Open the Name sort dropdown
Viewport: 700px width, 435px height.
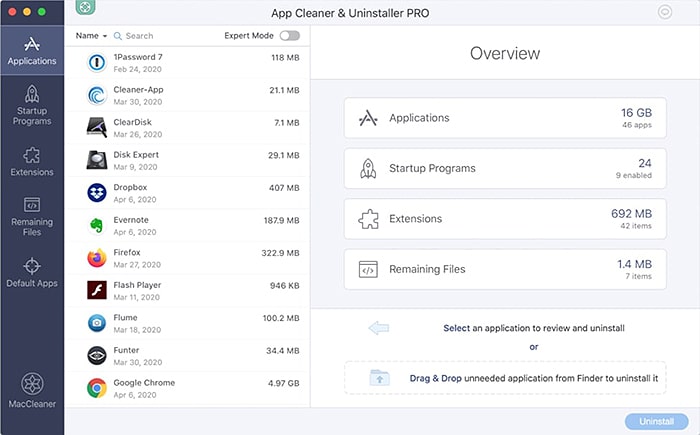pyautogui.click(x=91, y=36)
